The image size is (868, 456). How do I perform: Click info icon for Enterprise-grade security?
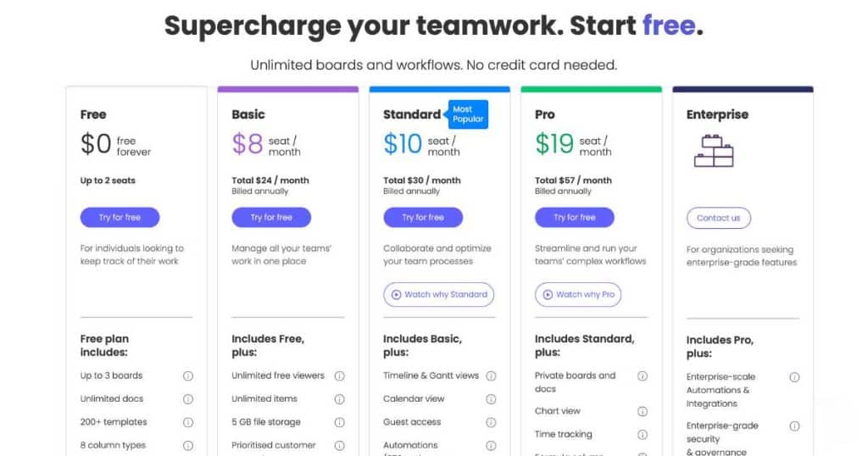pyautogui.click(x=794, y=426)
